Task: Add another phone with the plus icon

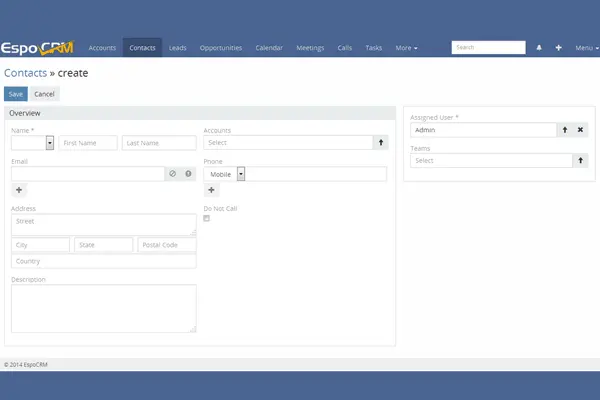Action: coord(211,190)
